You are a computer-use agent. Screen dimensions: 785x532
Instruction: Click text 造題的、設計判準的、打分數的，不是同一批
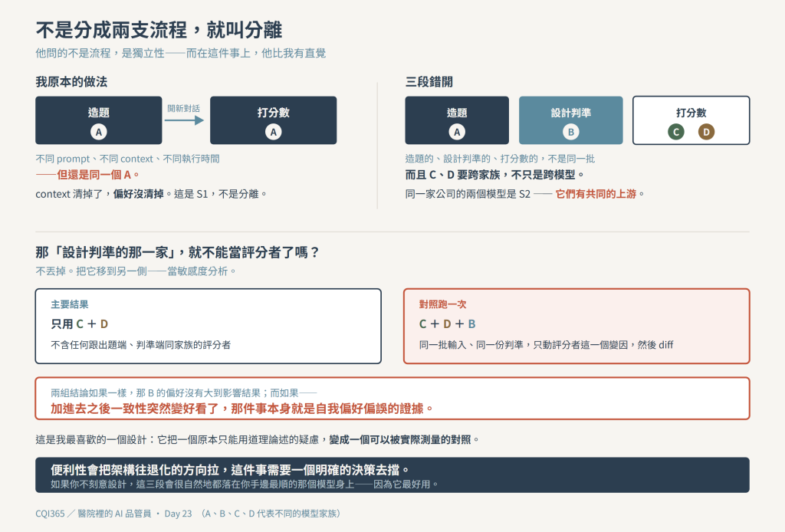pos(500,159)
